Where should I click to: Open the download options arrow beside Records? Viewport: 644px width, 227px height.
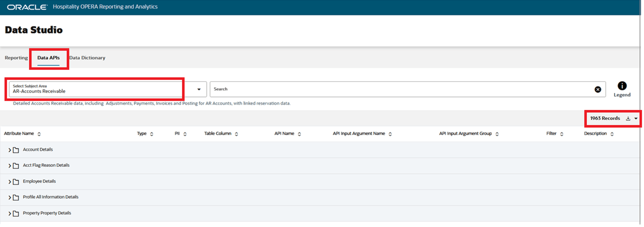pos(636,118)
